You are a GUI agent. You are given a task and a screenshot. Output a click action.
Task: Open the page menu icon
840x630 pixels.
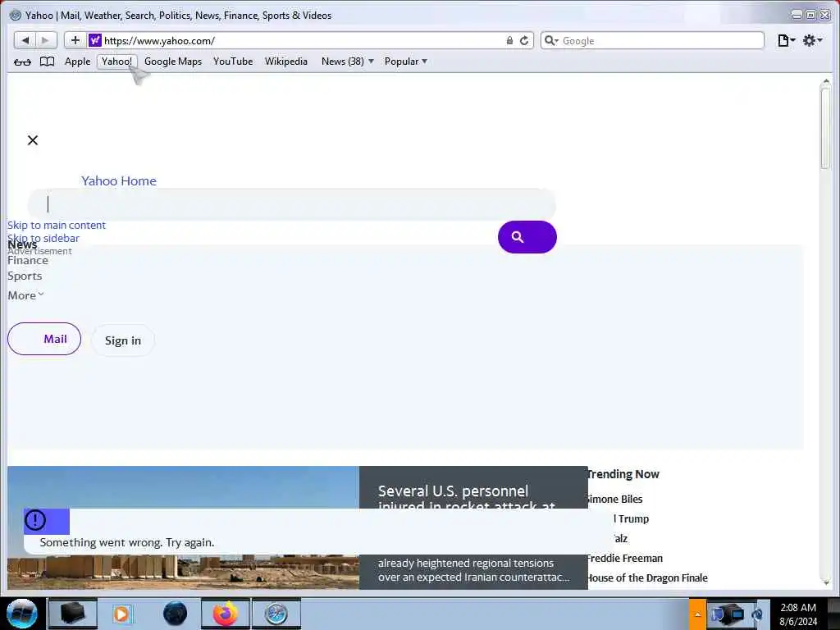[x=786, y=40]
